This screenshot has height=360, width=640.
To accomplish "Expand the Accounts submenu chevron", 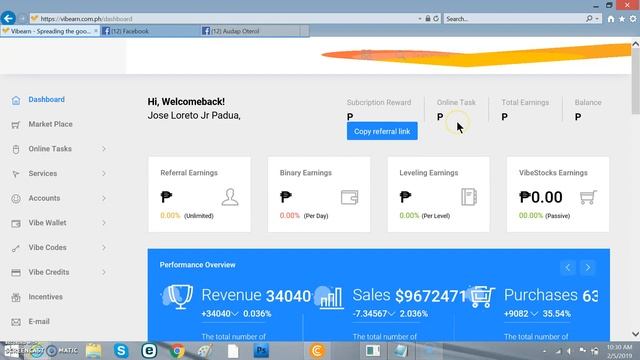I will [x=104, y=198].
